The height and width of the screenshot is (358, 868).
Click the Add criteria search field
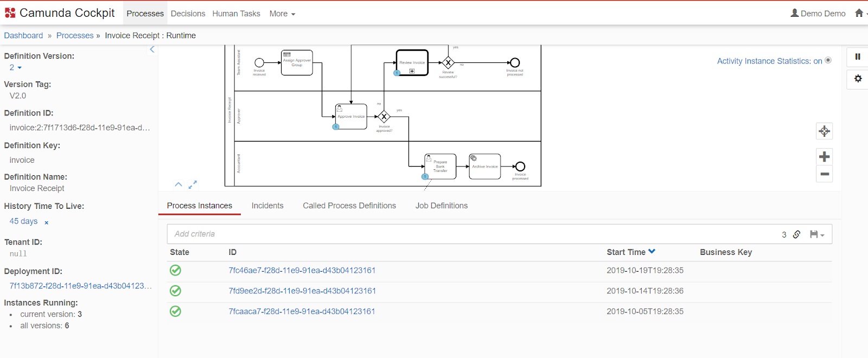467,234
